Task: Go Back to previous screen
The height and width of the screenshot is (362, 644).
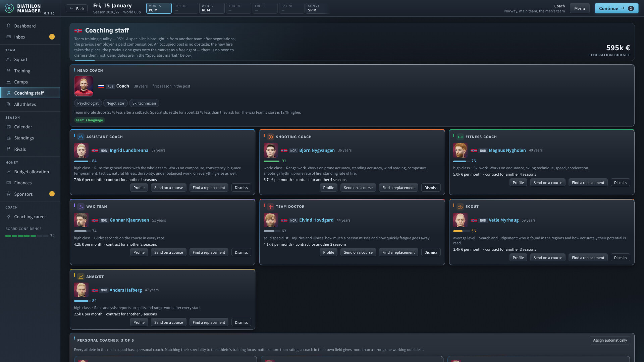Action: 76,8
